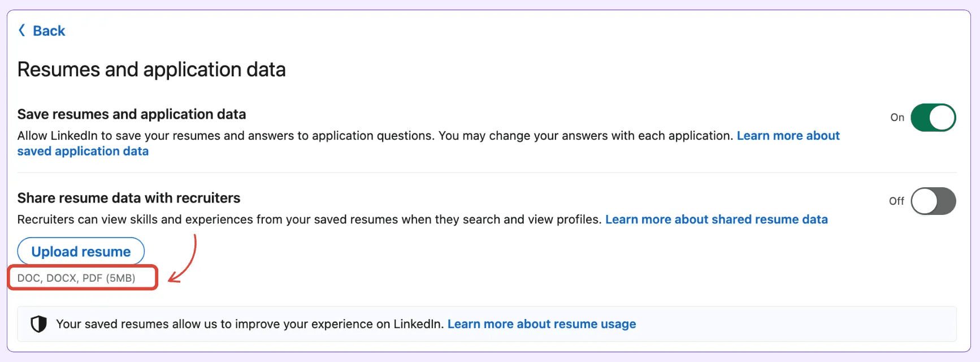Open Learn more about saved application data link
This screenshot has height=362, width=980.
[x=788, y=136]
